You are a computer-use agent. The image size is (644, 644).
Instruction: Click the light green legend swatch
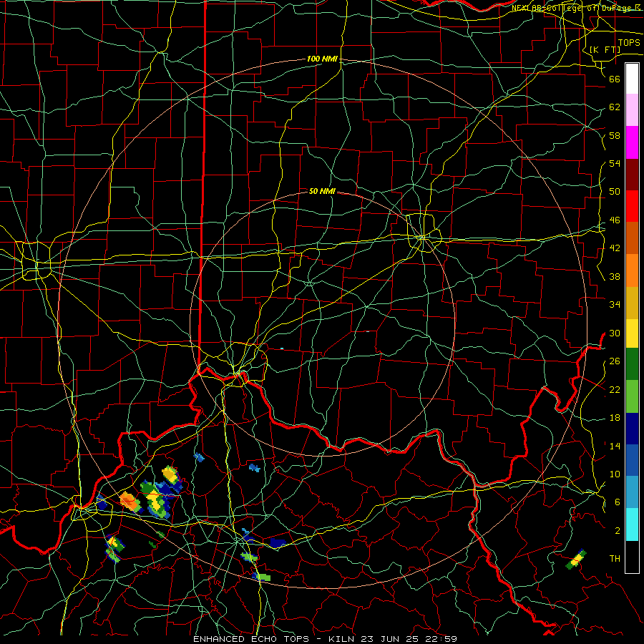[632, 396]
